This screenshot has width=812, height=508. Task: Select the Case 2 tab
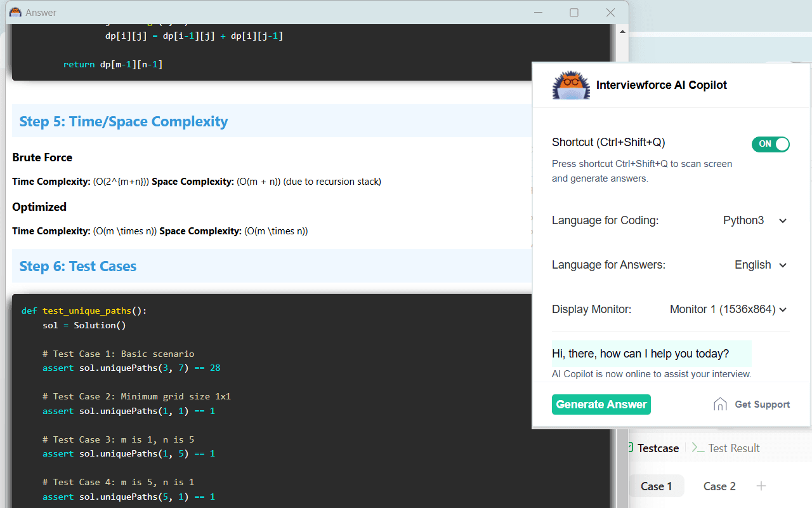[x=719, y=486]
